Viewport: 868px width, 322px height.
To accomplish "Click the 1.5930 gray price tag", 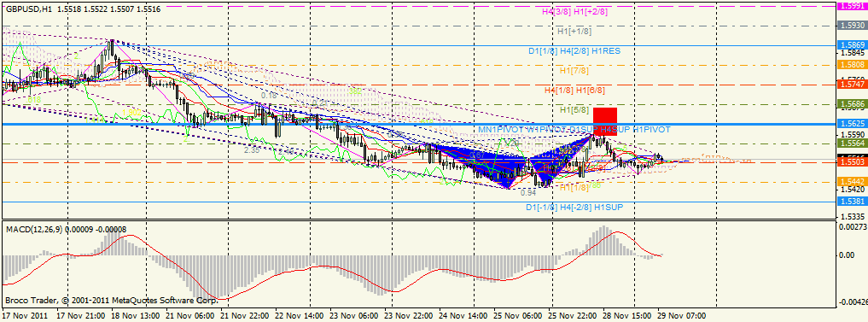I will [x=853, y=26].
